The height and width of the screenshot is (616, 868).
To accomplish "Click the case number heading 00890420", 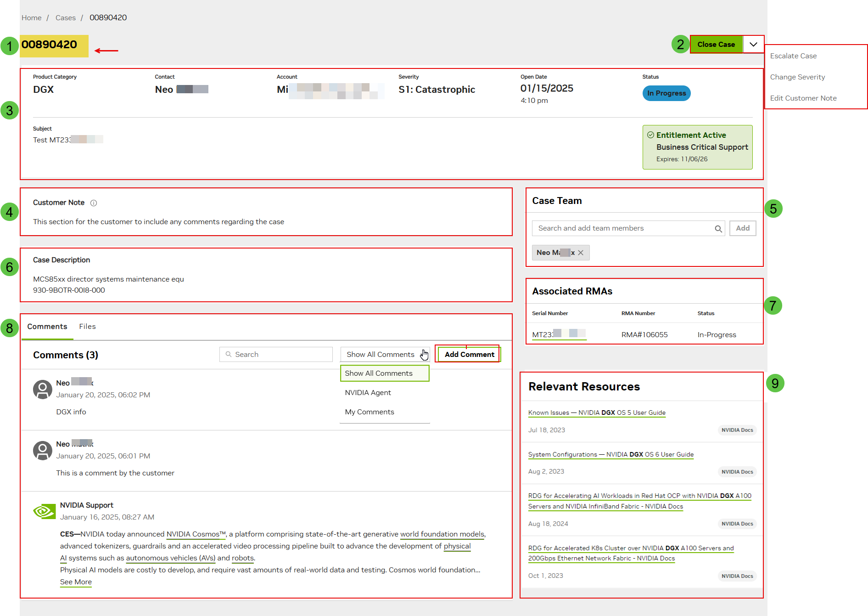I will click(49, 45).
